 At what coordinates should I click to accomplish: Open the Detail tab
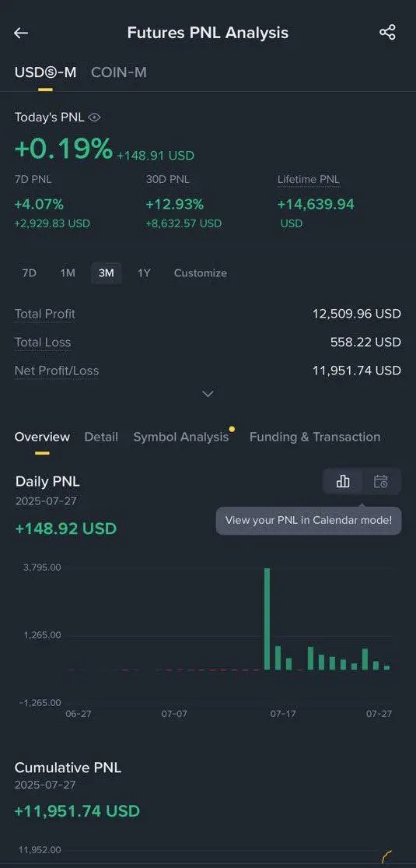(x=101, y=437)
